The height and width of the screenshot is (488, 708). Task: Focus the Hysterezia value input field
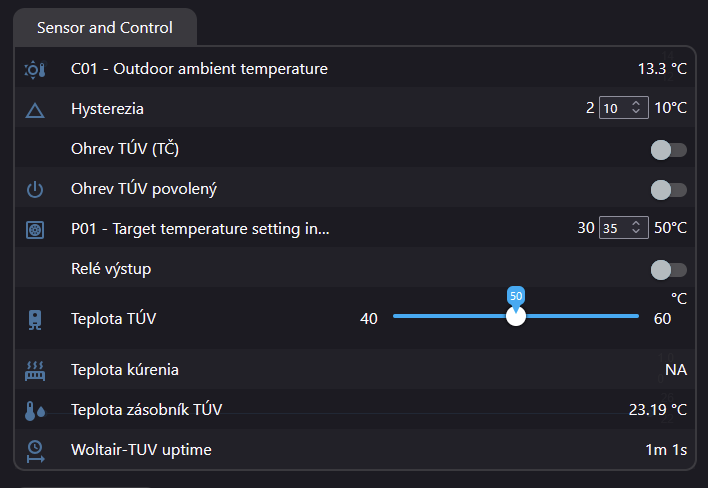tap(614, 108)
